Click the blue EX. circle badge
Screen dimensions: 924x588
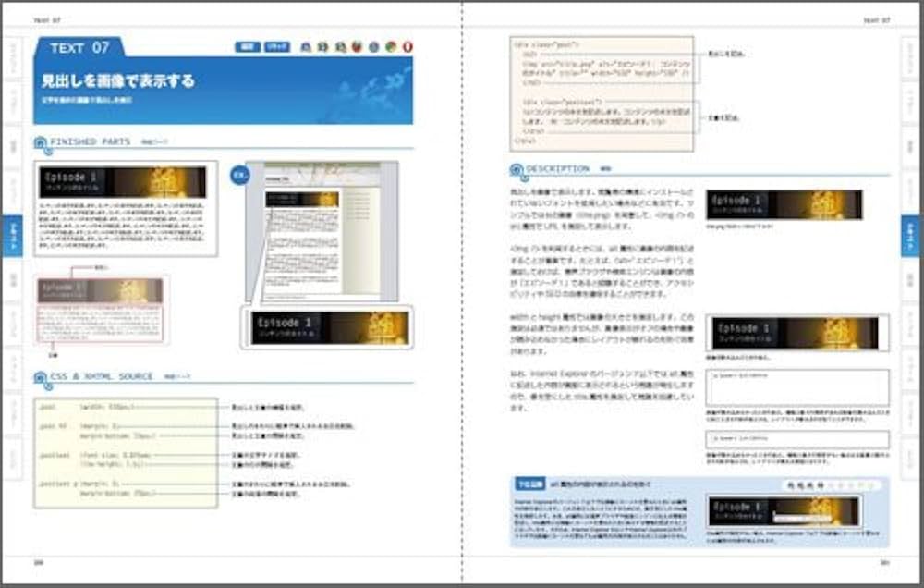coord(242,174)
